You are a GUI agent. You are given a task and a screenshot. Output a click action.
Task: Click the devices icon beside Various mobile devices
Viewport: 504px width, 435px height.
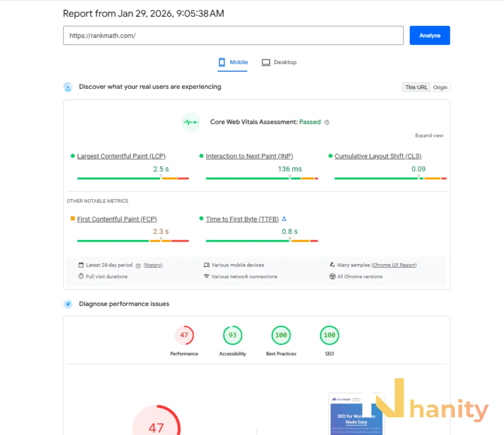click(x=206, y=265)
